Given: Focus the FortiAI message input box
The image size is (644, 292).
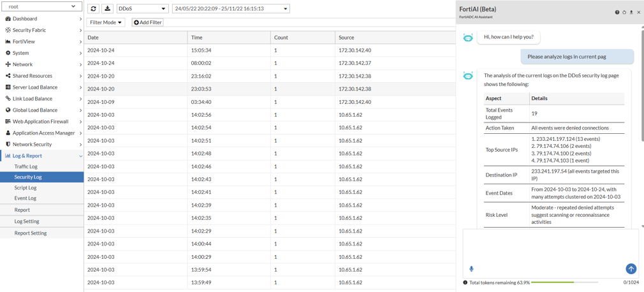Looking at the screenshot, I should click(x=551, y=252).
